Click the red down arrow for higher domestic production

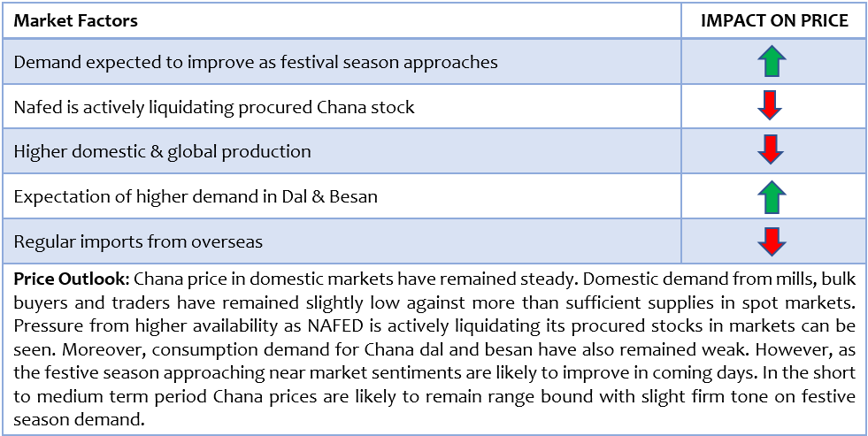[770, 151]
